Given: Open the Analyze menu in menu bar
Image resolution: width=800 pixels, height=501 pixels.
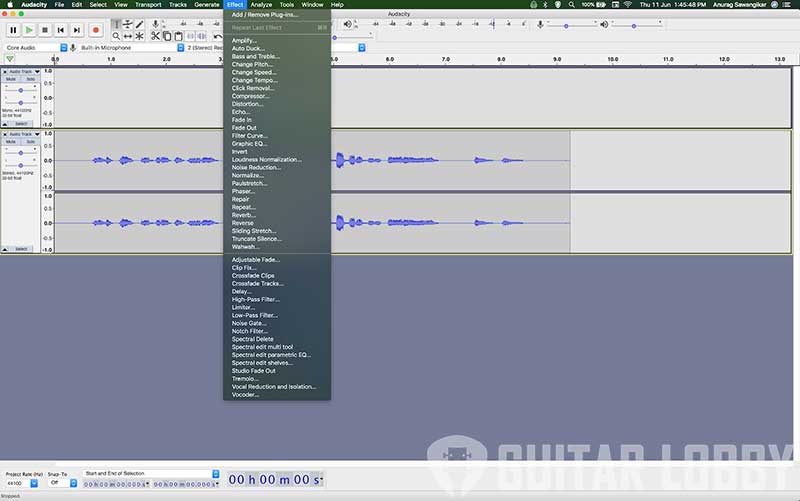Looking at the screenshot, I should (261, 5).
